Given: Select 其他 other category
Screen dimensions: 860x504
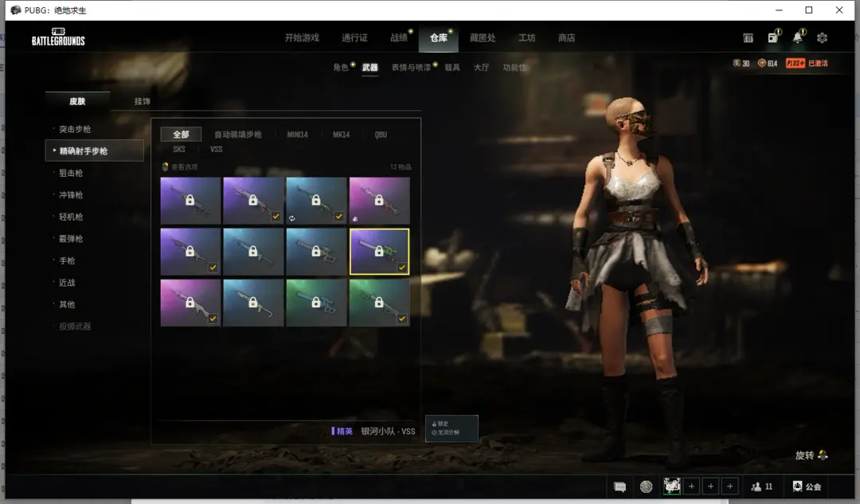Looking at the screenshot, I should pyautogui.click(x=67, y=304).
